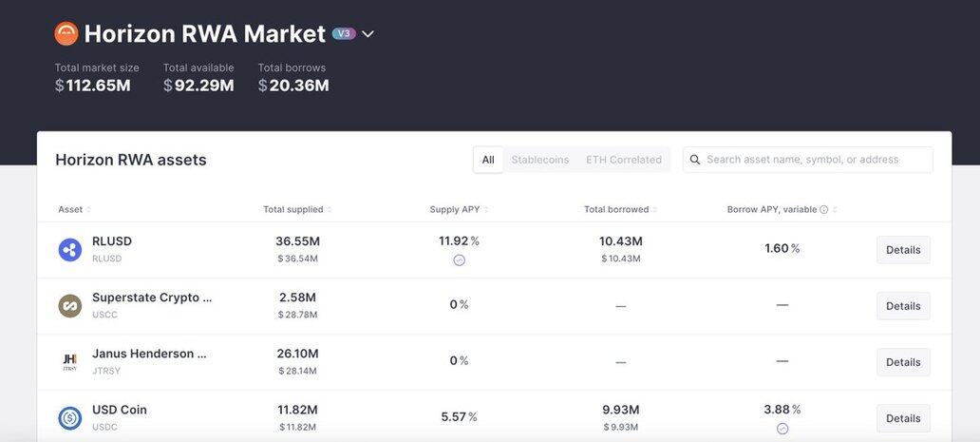This screenshot has height=442, width=980.
Task: Click RLUSD total borrowed 10.43M
Action: (x=621, y=241)
